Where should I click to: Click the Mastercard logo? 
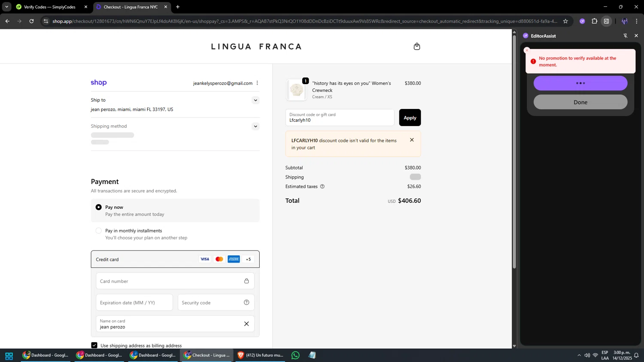click(219, 259)
